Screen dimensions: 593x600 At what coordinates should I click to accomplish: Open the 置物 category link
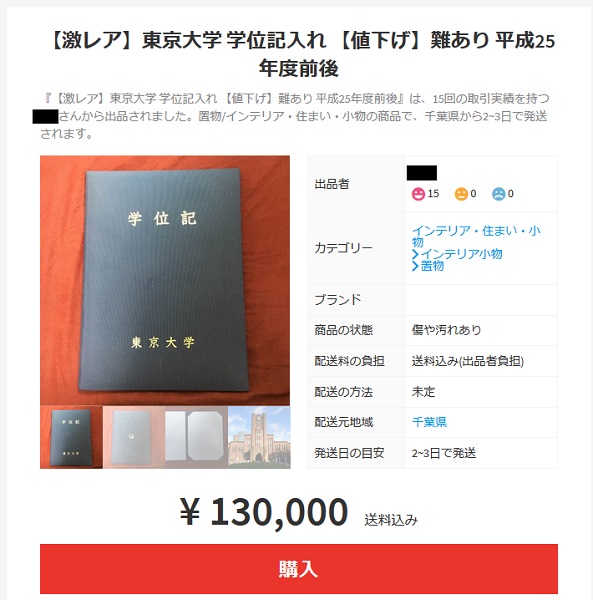tap(432, 266)
